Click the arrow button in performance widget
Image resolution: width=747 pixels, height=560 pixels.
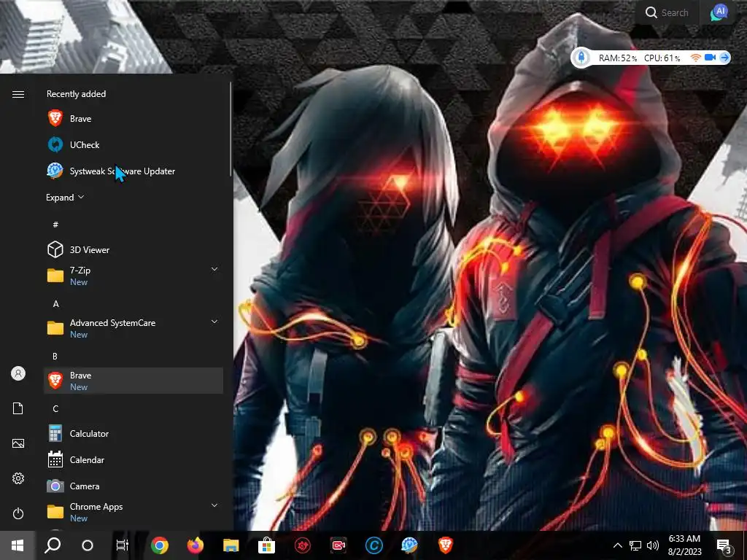point(724,58)
